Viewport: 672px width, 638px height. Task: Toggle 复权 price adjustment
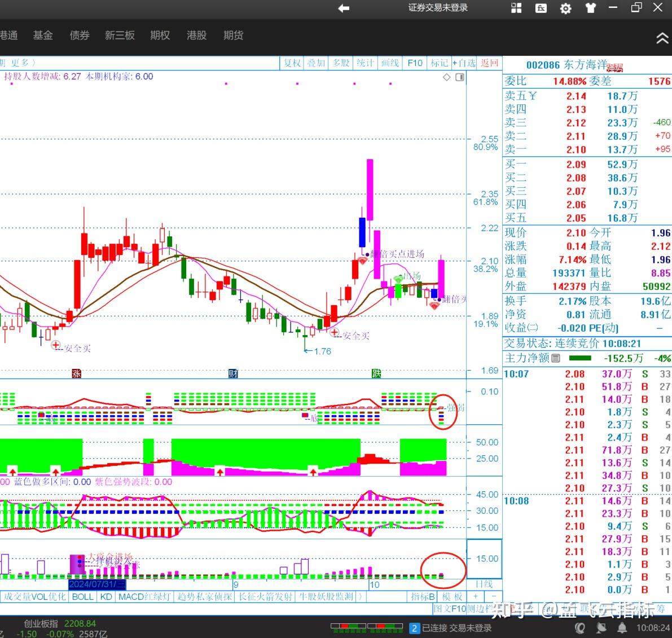tap(292, 63)
